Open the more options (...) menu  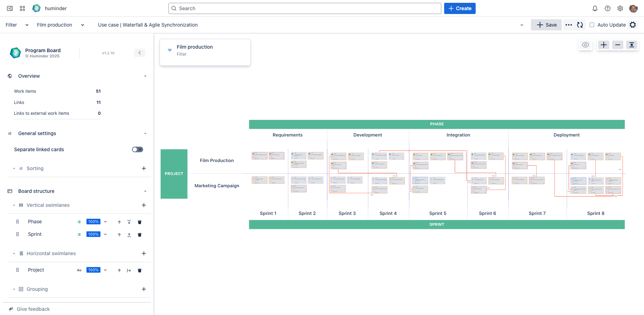coord(569,25)
